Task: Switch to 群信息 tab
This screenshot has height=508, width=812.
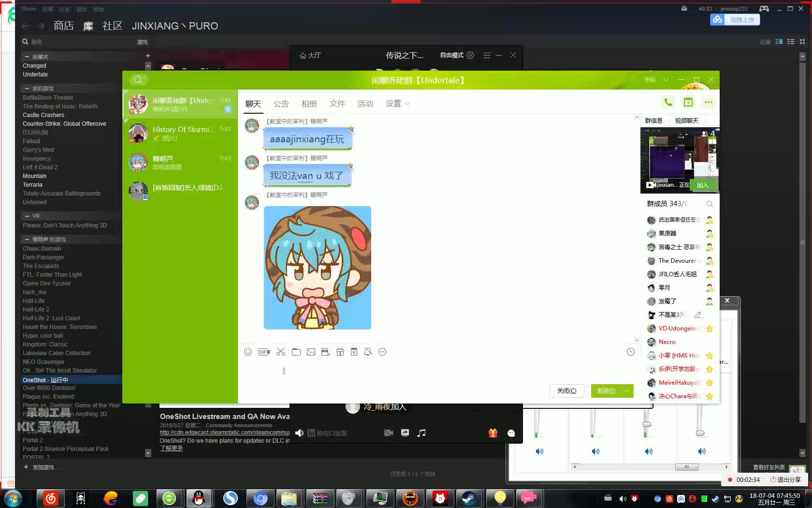Action: coord(653,120)
